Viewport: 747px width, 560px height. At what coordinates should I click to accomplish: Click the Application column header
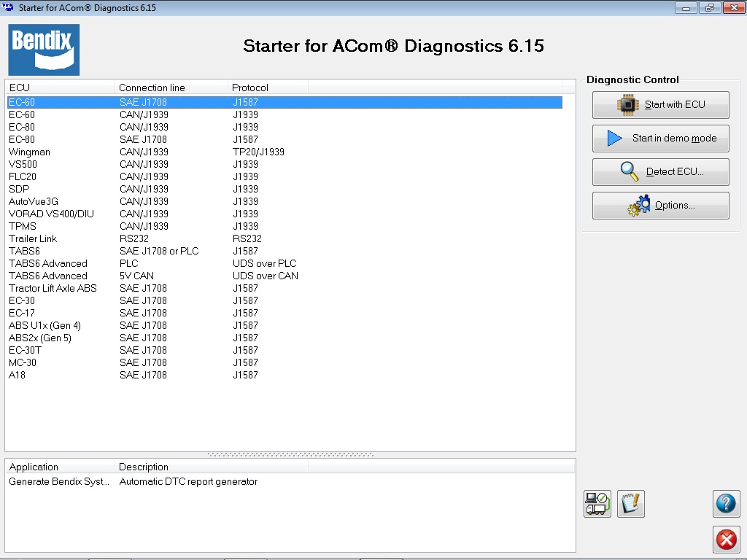click(x=60, y=467)
